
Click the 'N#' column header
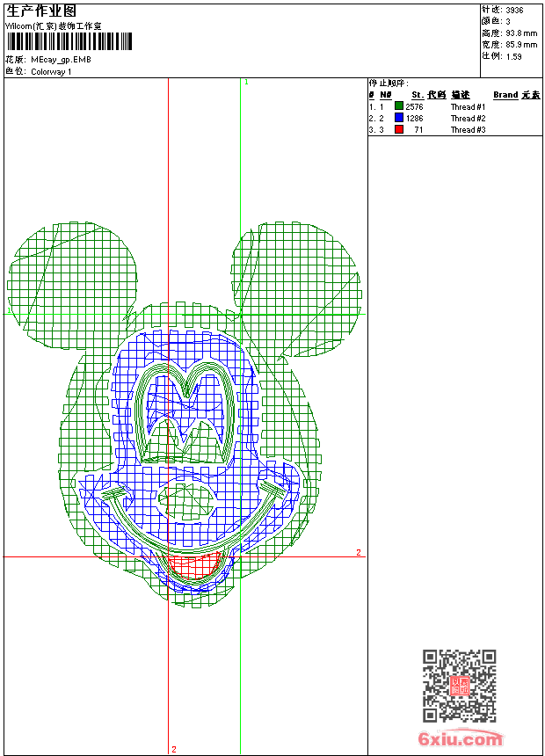pos(385,95)
